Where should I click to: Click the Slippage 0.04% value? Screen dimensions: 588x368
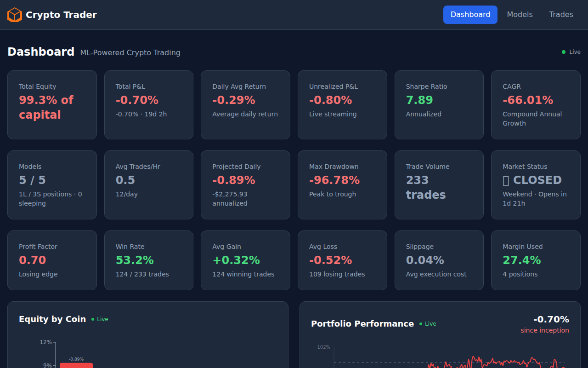point(425,260)
